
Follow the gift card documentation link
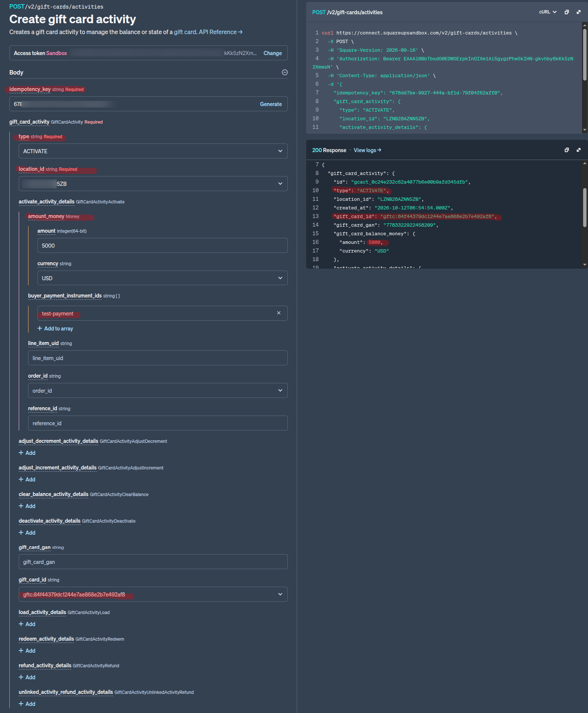pyautogui.click(x=185, y=32)
